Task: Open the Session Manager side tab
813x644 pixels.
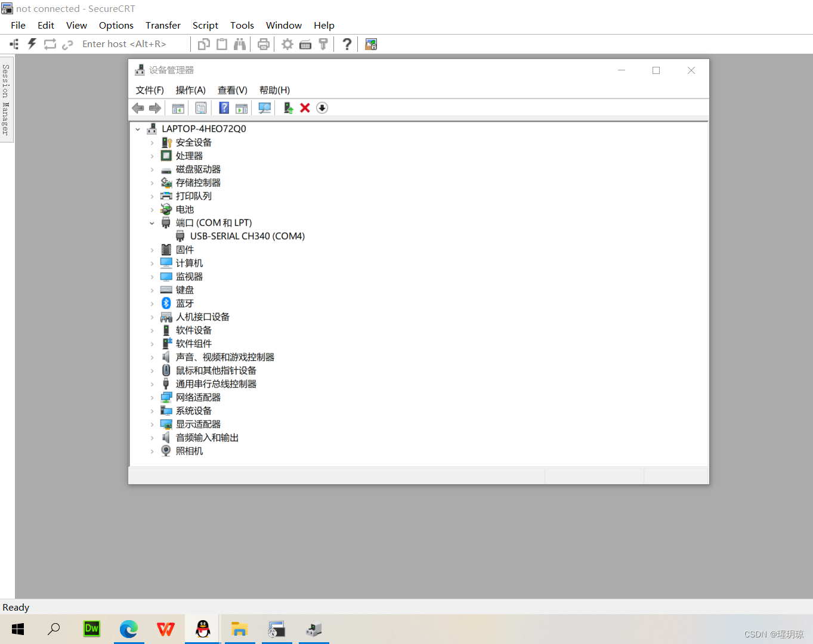Action: coord(6,100)
